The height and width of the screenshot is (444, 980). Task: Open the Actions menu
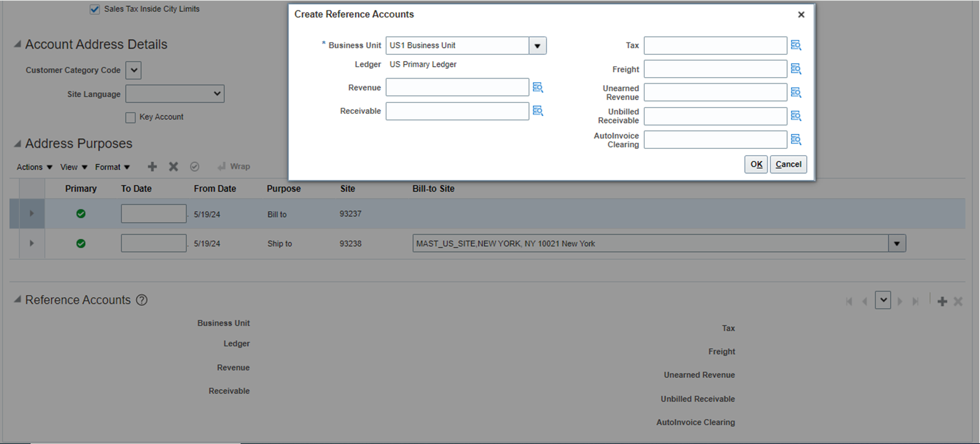(x=34, y=167)
